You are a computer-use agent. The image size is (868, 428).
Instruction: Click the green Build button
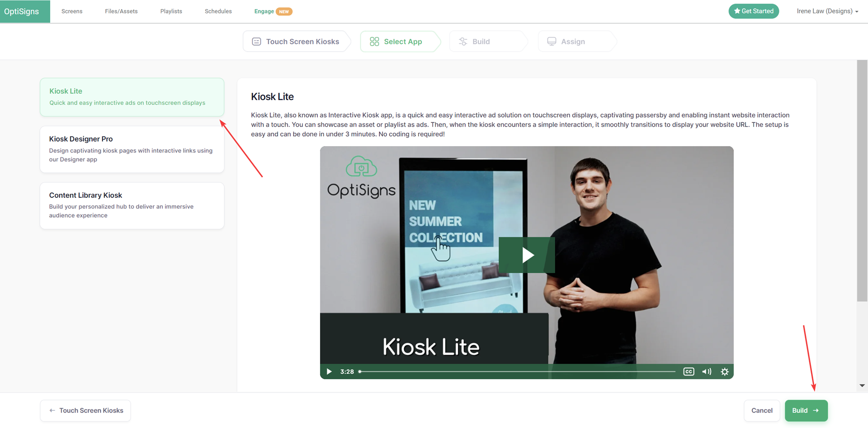tap(806, 410)
